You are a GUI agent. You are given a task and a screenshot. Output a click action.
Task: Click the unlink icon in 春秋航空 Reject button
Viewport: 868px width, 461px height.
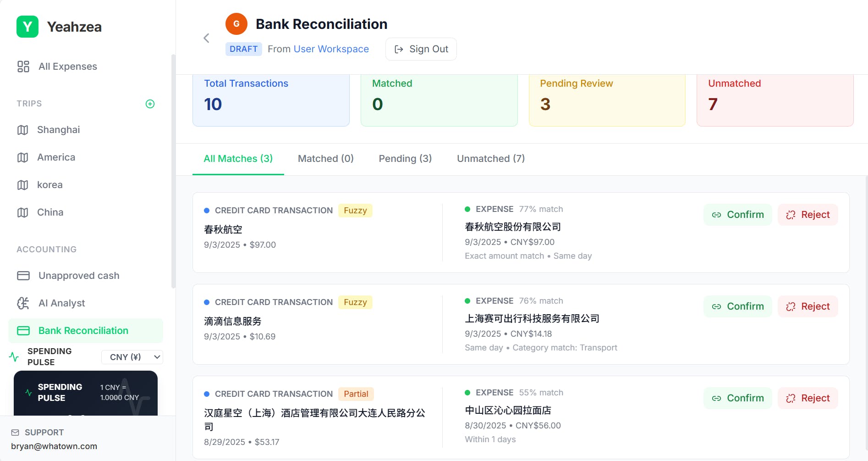click(791, 215)
